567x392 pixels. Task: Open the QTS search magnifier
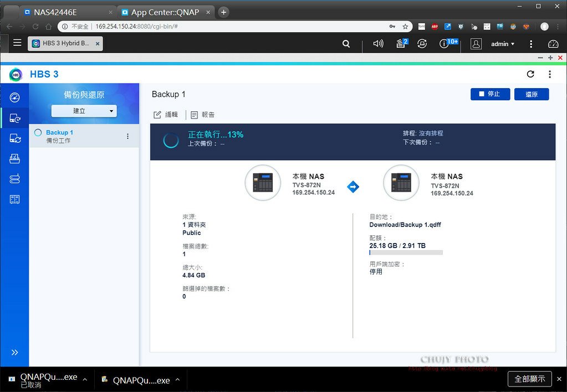[x=346, y=44]
